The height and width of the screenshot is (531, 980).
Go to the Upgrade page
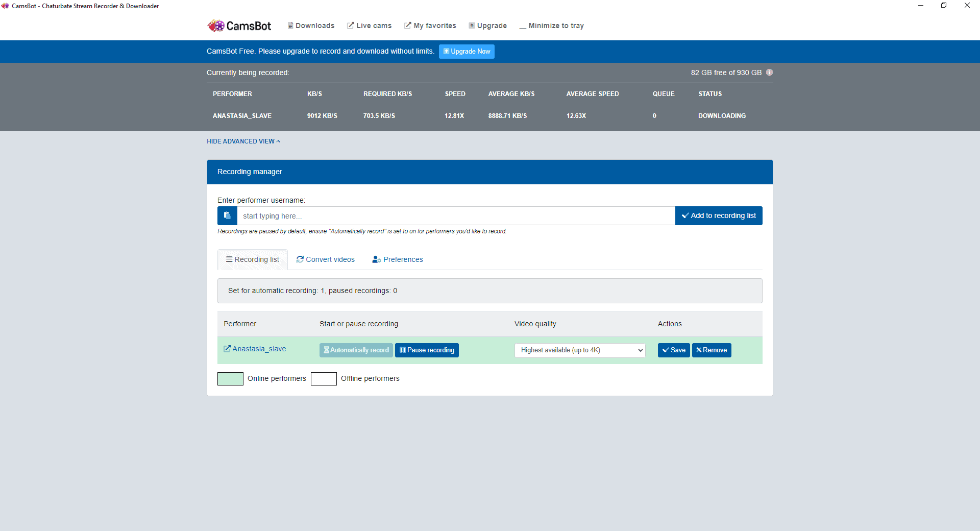(488, 26)
